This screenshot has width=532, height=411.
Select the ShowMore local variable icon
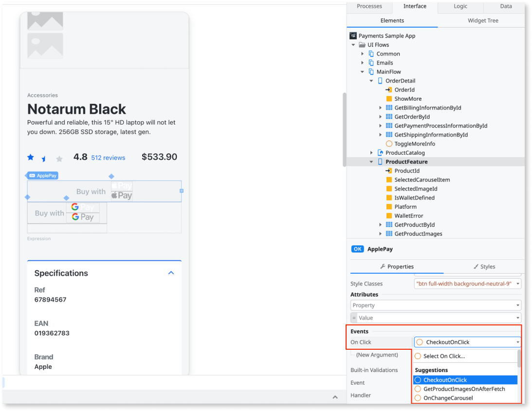click(x=389, y=98)
